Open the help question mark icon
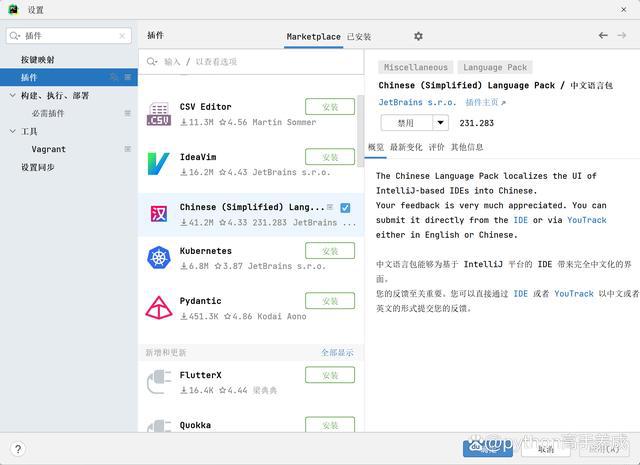The image size is (640, 465). (x=17, y=449)
